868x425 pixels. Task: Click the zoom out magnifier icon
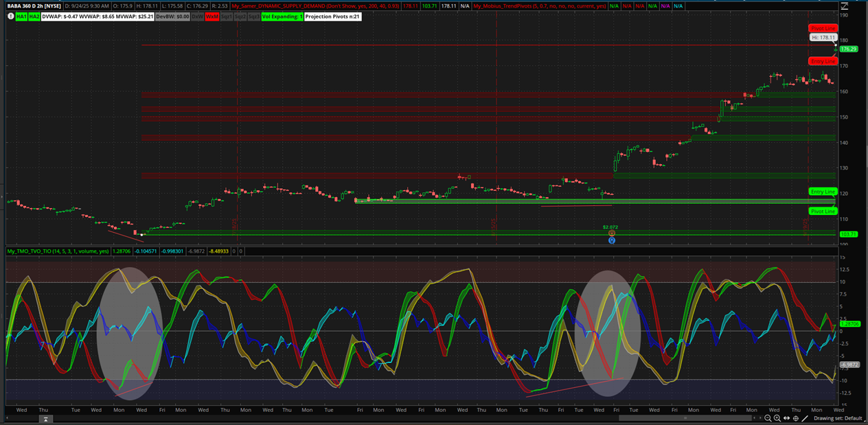point(768,418)
